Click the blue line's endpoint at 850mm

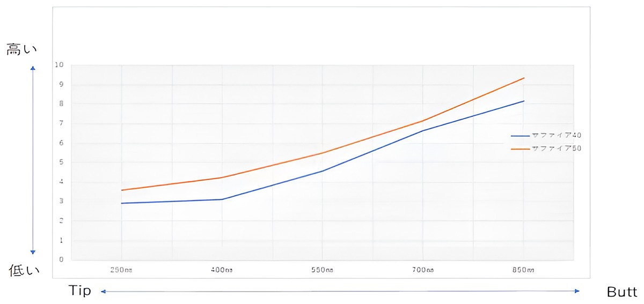coord(524,101)
